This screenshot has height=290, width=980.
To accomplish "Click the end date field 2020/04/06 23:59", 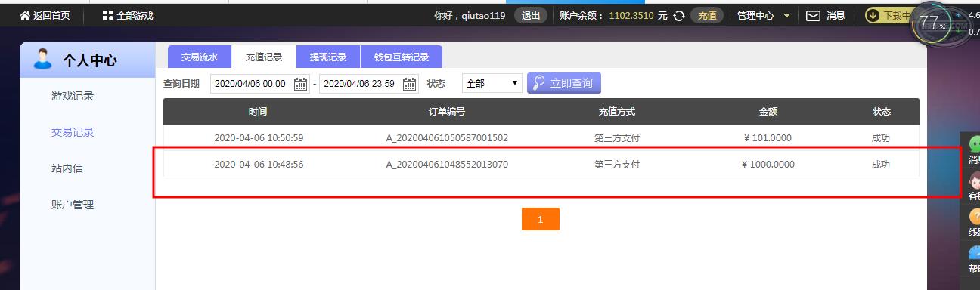I will (369, 84).
